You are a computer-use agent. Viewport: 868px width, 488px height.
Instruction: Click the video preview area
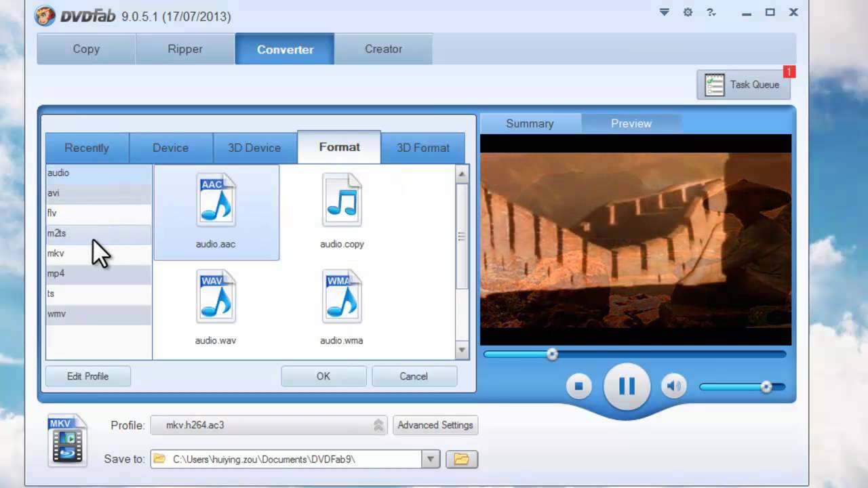click(635, 240)
